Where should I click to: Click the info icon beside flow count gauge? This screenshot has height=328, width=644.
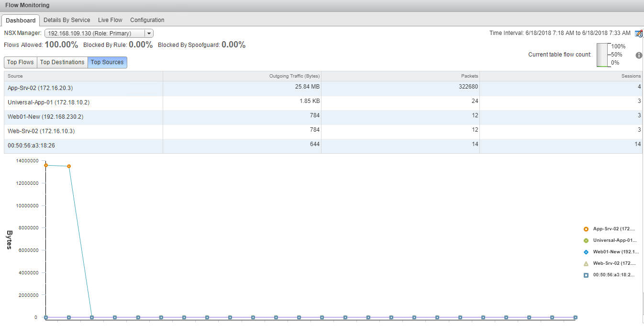639,56
